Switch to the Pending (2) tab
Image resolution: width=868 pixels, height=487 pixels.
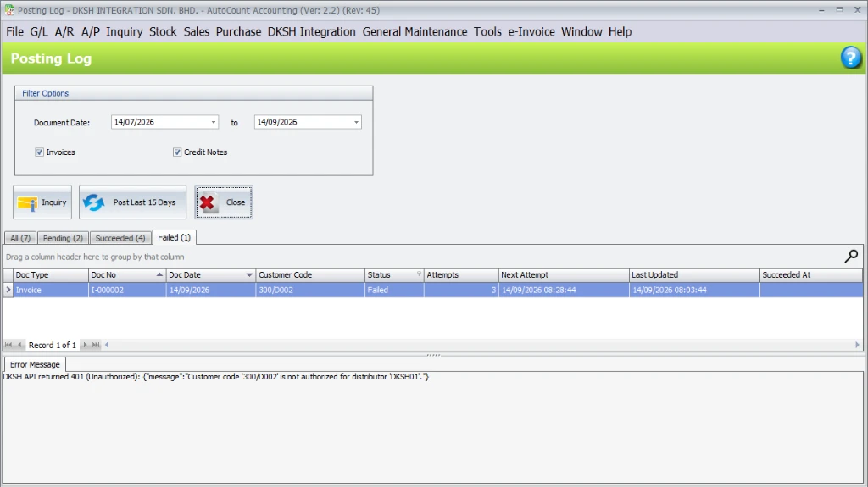point(63,238)
